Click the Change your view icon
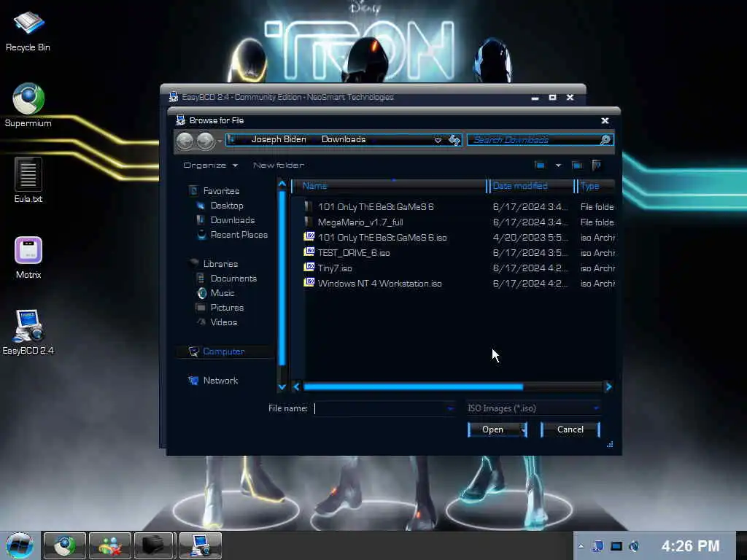747x560 pixels. (540, 166)
